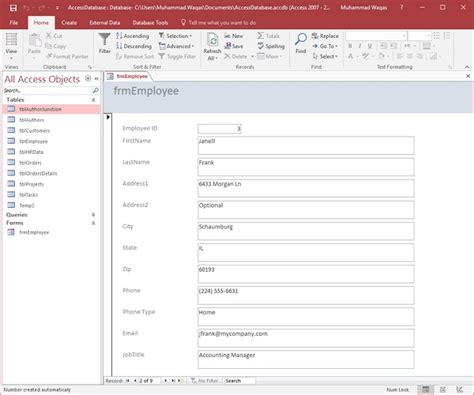Click the Save icon in the title bar
474x395 pixels.
click(x=13, y=7)
